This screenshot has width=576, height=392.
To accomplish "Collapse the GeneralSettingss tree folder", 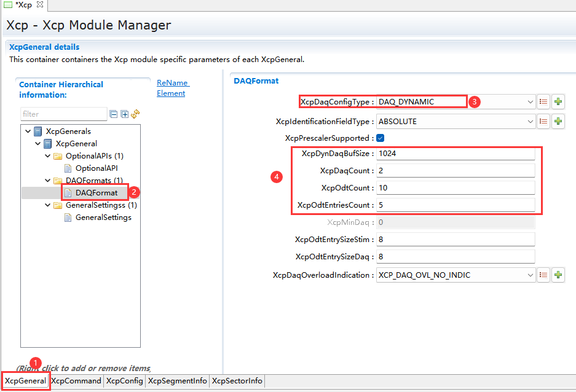I will [x=48, y=205].
